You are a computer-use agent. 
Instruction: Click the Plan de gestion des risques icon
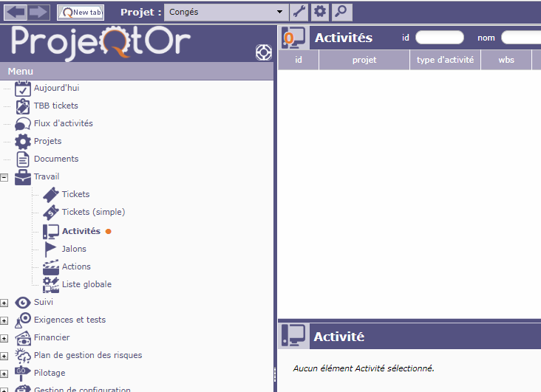23,356
